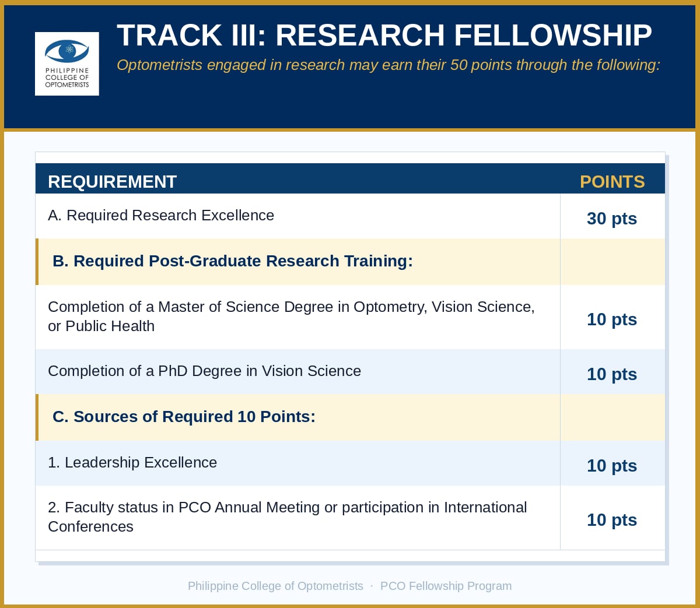Click the eye symbol in the logo
This screenshot has height=608, width=700.
[x=67, y=51]
